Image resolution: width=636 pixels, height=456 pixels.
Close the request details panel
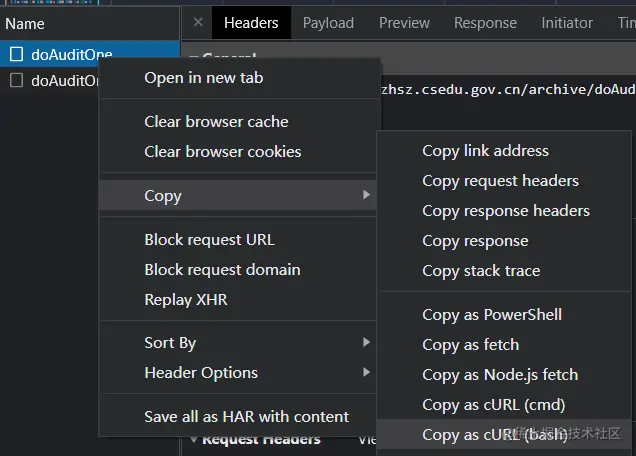198,22
